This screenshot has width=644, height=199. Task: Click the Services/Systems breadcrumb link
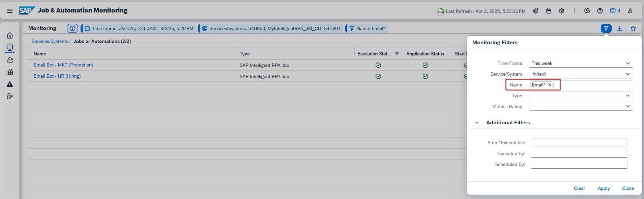point(50,41)
